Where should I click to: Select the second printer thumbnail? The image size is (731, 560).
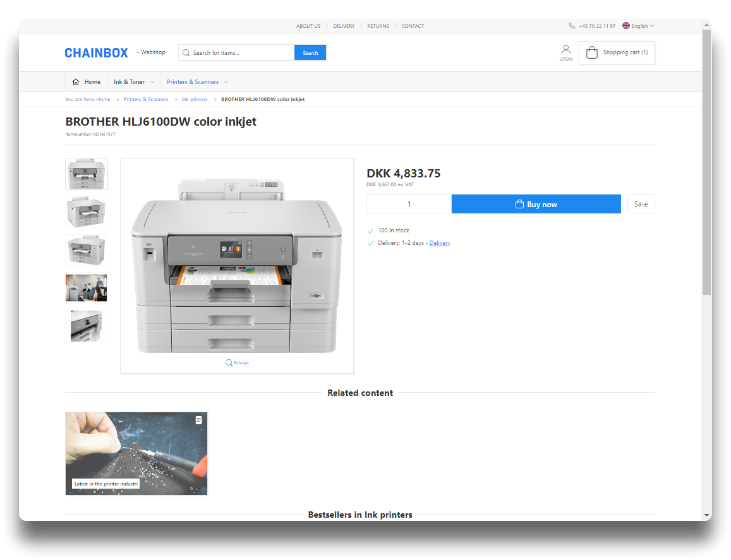tap(87, 212)
